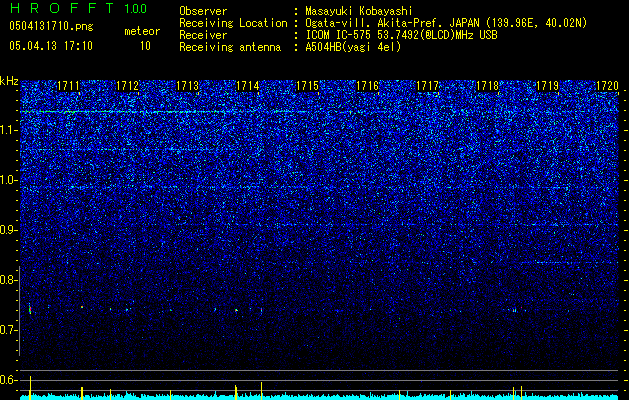Click the 0.6 frequency axis label
This screenshot has width=629, height=400.
[9, 380]
